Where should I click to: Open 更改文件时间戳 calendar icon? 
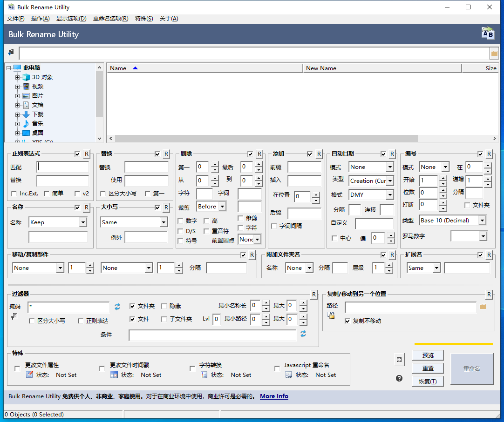coord(114,375)
